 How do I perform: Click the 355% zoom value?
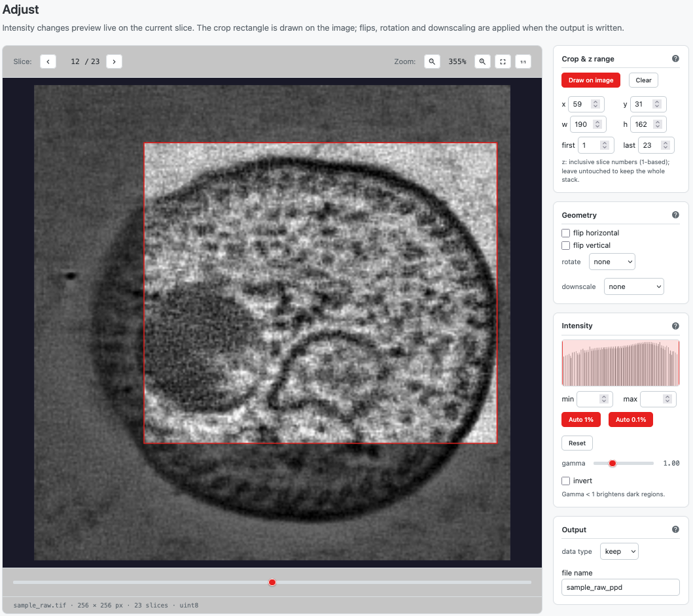457,61
